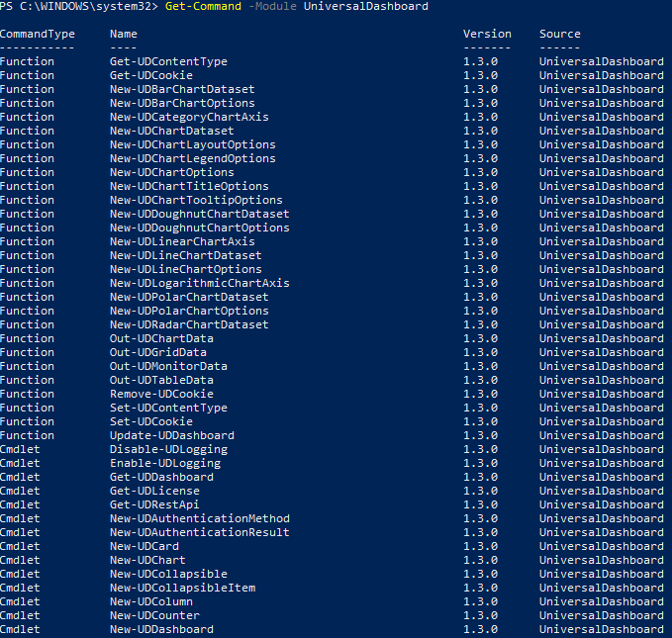Screen dimensions: 672x638
Task: Select New-UDLineChartDataset text
Action: pyautogui.click(x=186, y=255)
